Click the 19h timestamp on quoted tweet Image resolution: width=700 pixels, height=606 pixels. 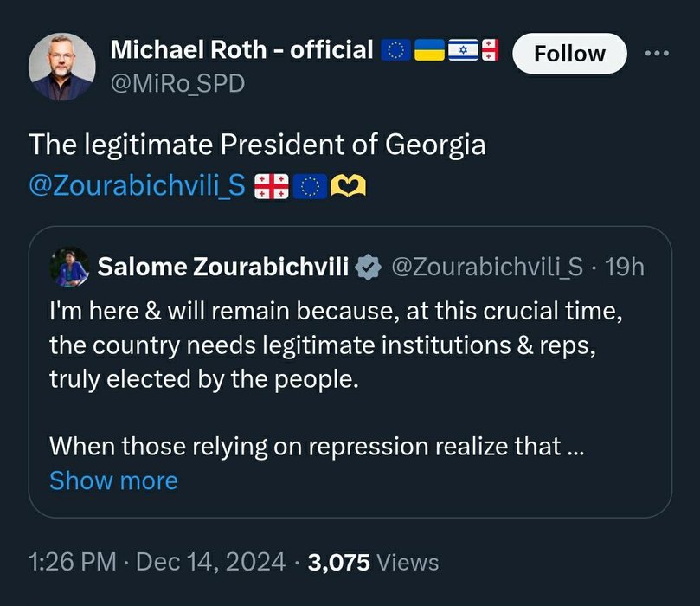[x=625, y=268]
